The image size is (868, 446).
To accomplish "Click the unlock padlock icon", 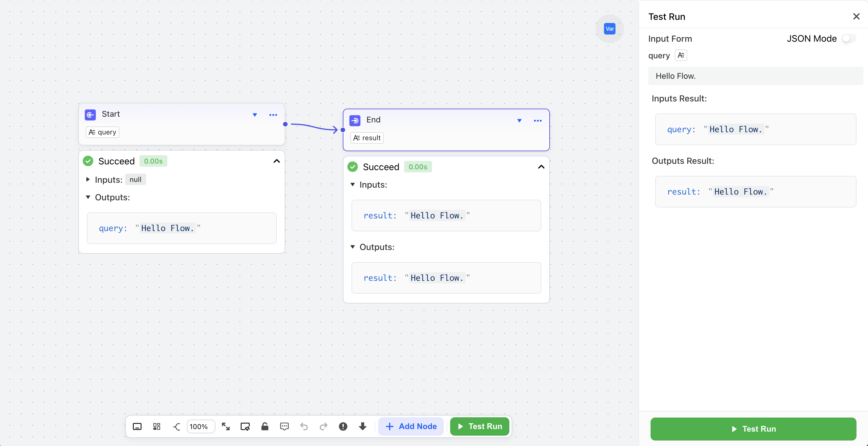I will pos(265,426).
